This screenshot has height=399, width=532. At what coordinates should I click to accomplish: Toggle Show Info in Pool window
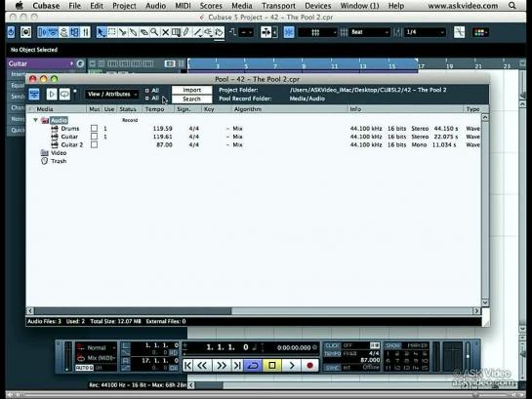[x=34, y=95]
